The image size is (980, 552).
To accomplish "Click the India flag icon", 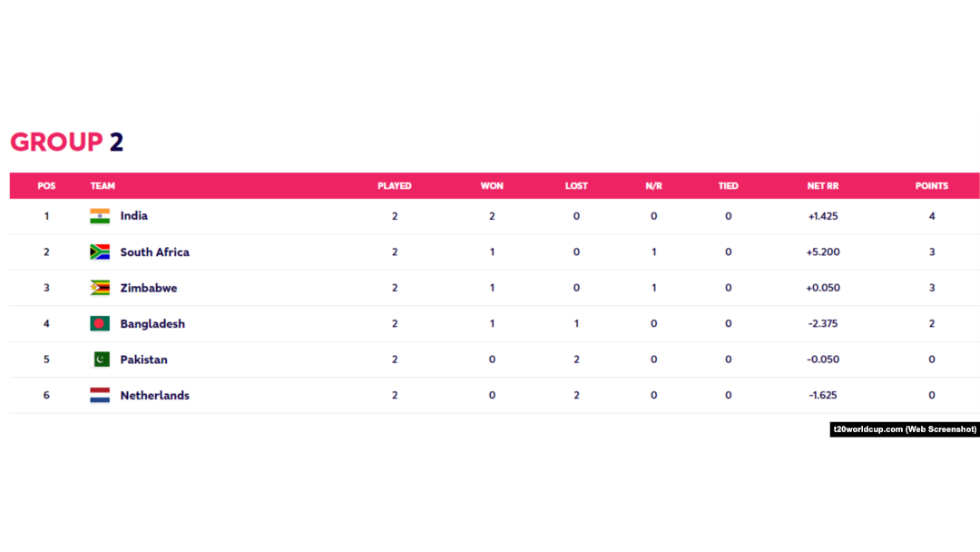I will point(100,216).
